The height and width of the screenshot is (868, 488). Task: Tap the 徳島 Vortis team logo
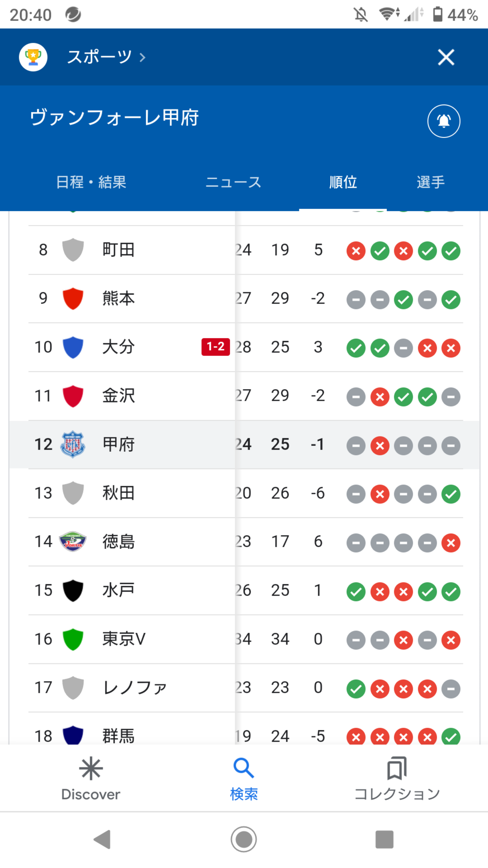click(x=73, y=542)
